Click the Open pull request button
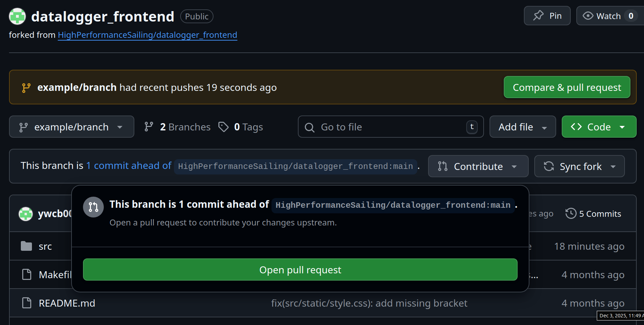Viewport: 644px width, 325px height. [x=300, y=270]
